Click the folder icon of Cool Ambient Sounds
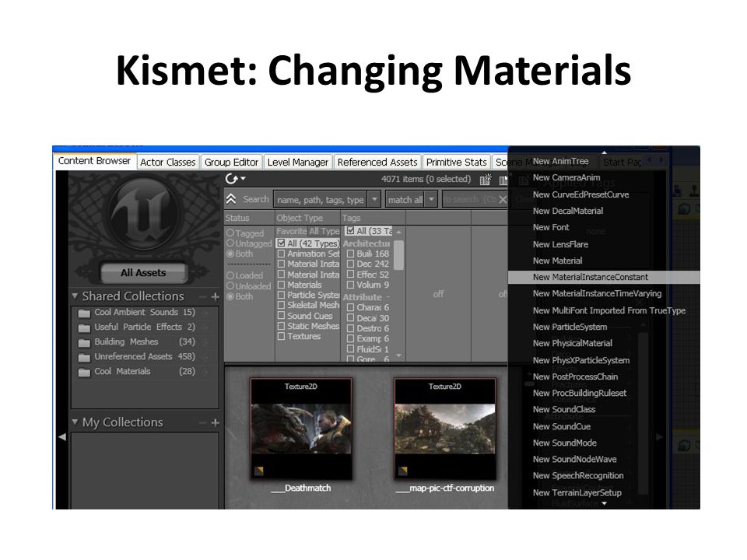The width and height of the screenshot is (747, 560). 84,313
